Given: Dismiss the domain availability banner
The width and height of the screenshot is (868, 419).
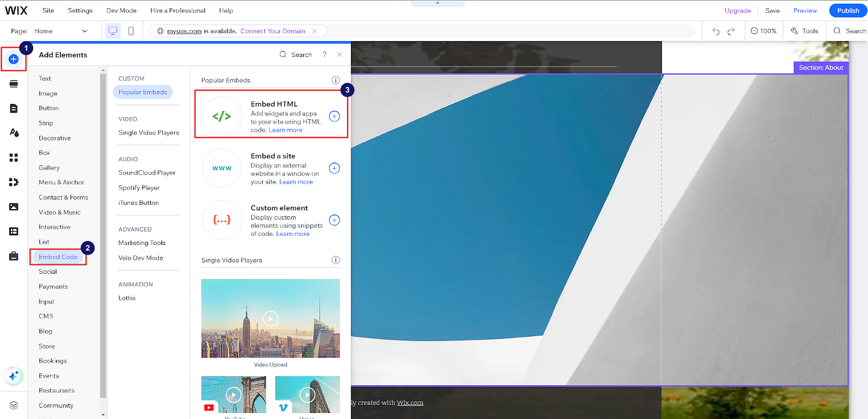Looking at the screenshot, I should coord(315,31).
